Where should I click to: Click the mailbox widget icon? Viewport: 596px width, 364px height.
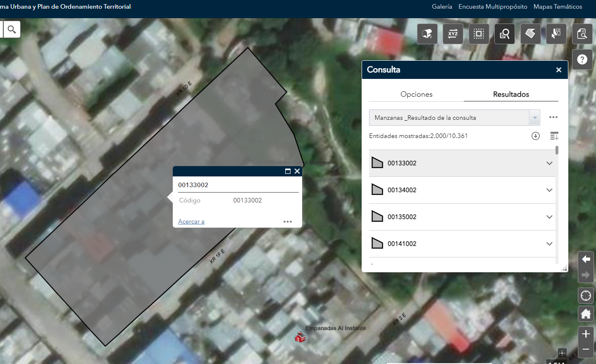(427, 34)
